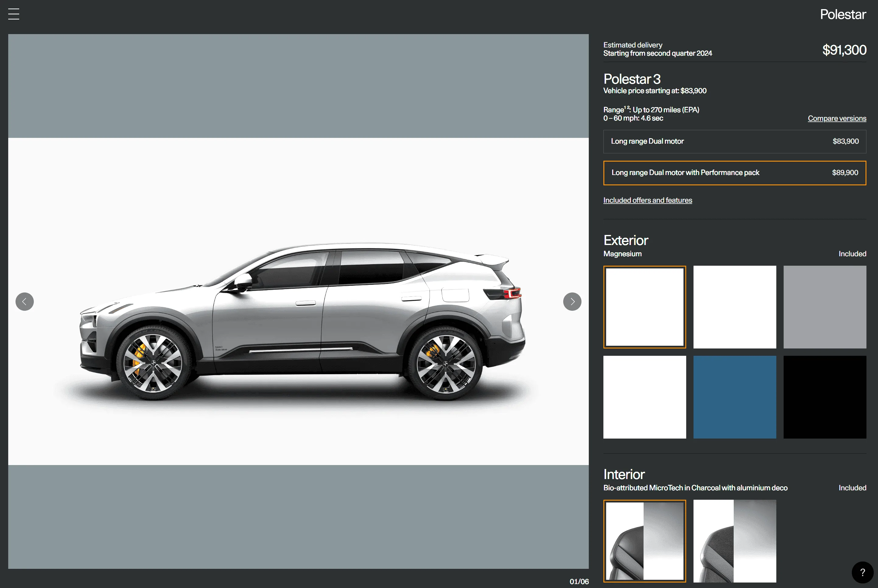Choose the second white exterior swatch
Image resolution: width=878 pixels, height=588 pixels.
click(734, 307)
